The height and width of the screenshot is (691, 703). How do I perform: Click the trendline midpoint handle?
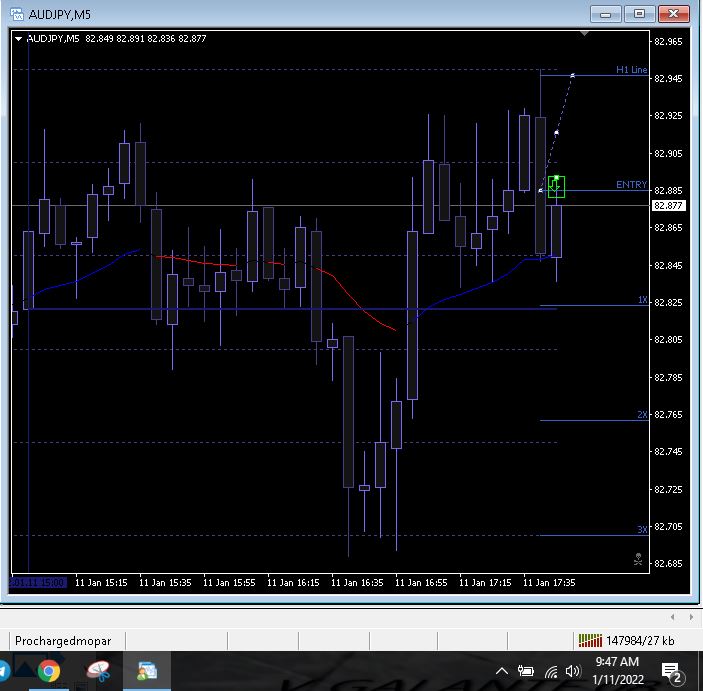pos(556,133)
